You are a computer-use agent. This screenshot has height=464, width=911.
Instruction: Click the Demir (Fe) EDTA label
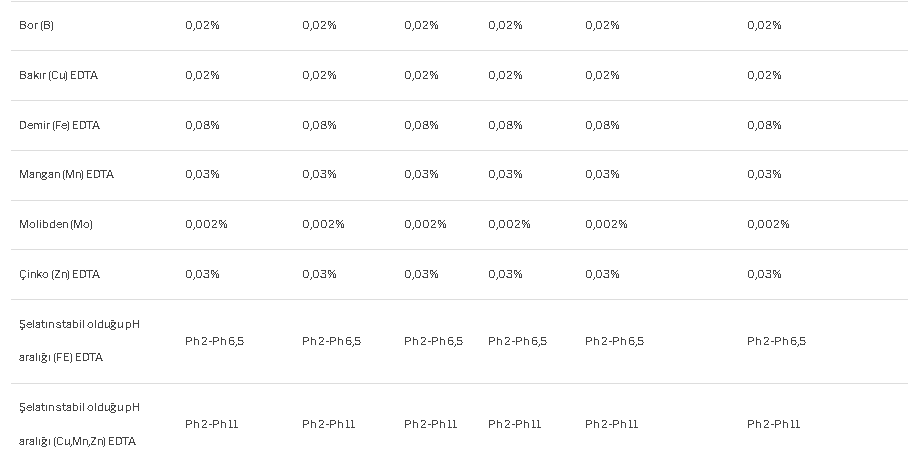59,125
